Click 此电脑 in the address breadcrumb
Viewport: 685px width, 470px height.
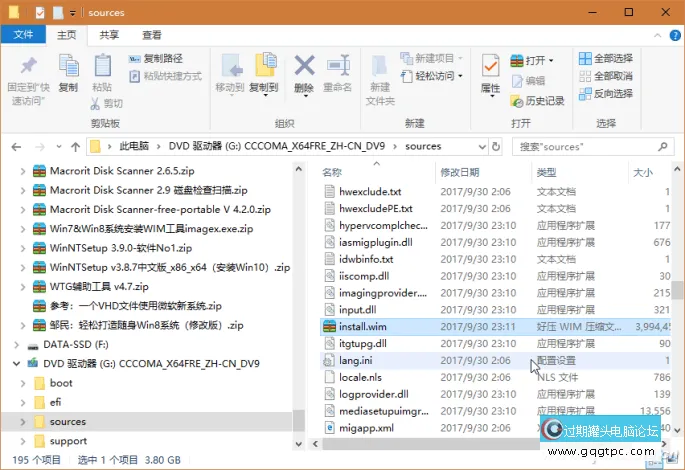click(x=134, y=146)
